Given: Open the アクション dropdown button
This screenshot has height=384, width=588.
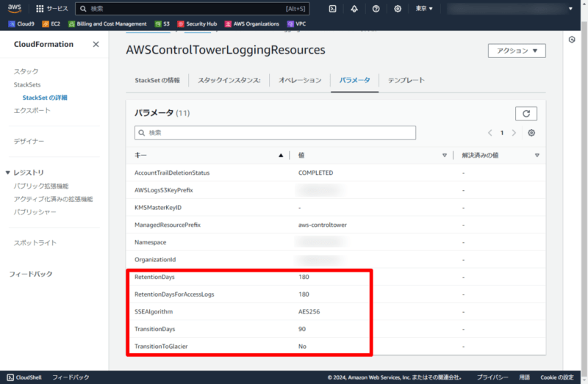Looking at the screenshot, I should tap(517, 51).
